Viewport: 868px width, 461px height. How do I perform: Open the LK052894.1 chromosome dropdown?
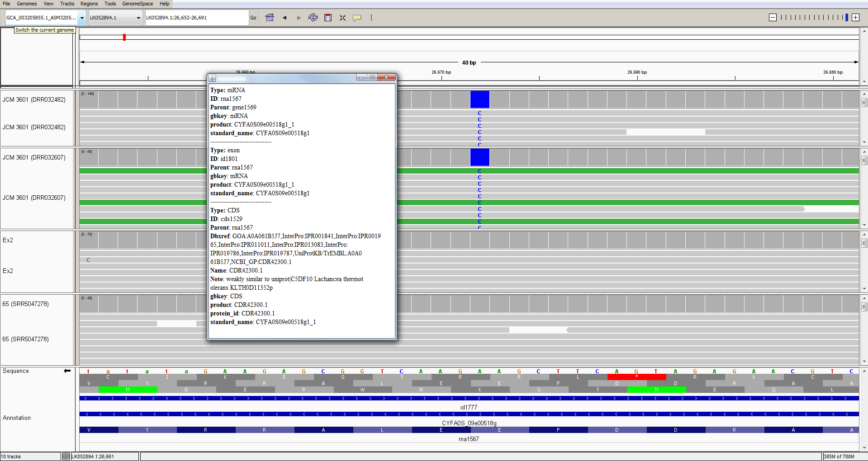click(138, 18)
